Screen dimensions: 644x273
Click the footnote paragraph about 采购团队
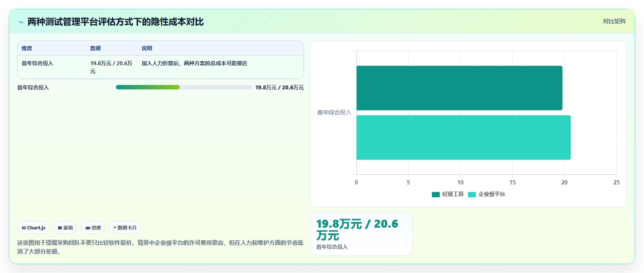coord(160,247)
